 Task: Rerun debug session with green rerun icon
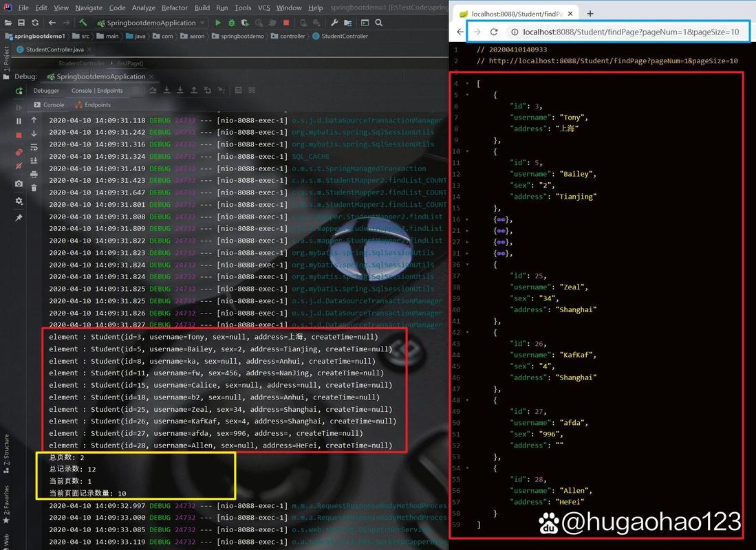click(x=19, y=91)
